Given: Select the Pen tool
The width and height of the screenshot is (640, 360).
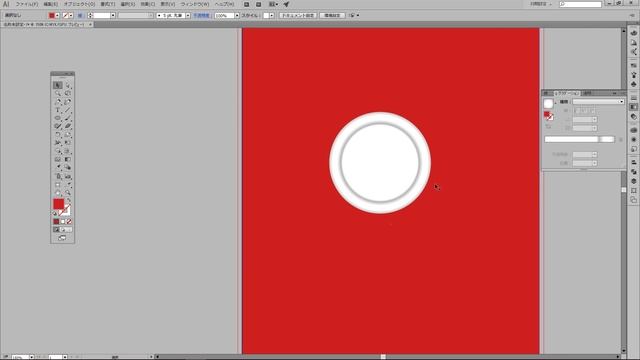Looking at the screenshot, I should [x=58, y=102].
